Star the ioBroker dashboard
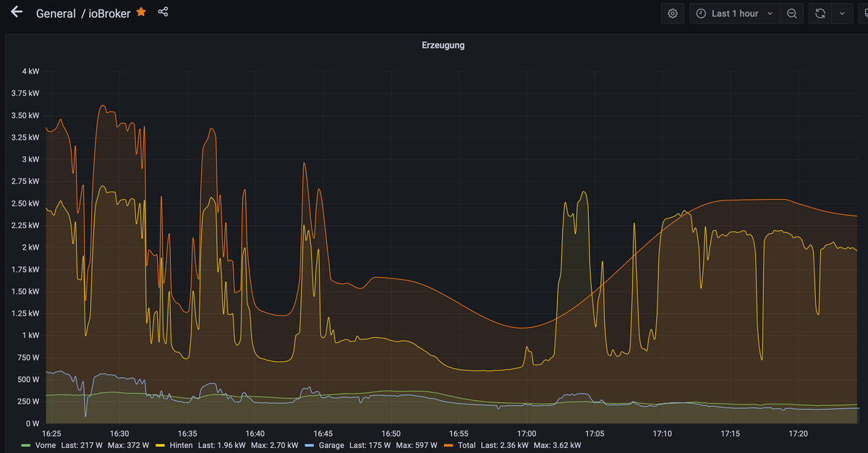 point(141,12)
